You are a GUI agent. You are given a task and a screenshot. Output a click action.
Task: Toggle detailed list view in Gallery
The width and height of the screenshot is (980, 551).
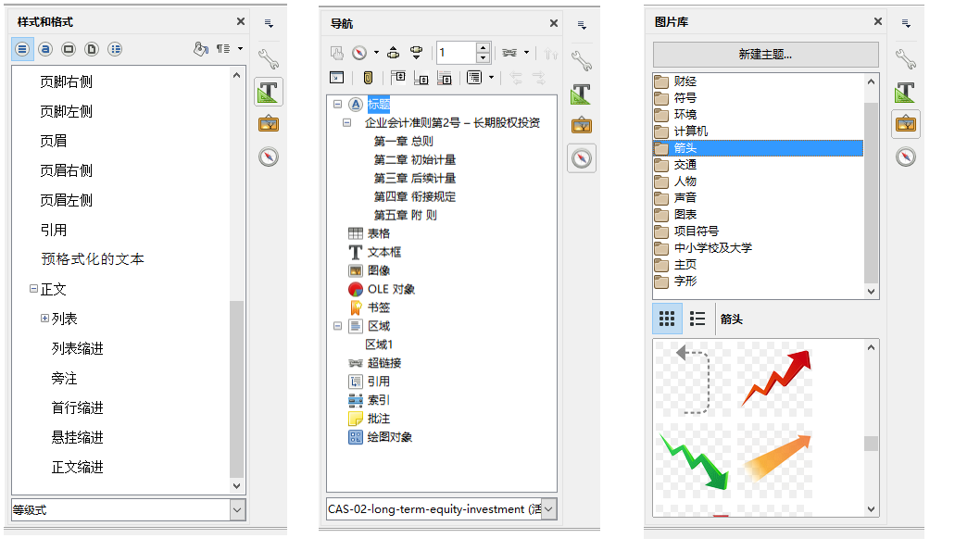[697, 319]
